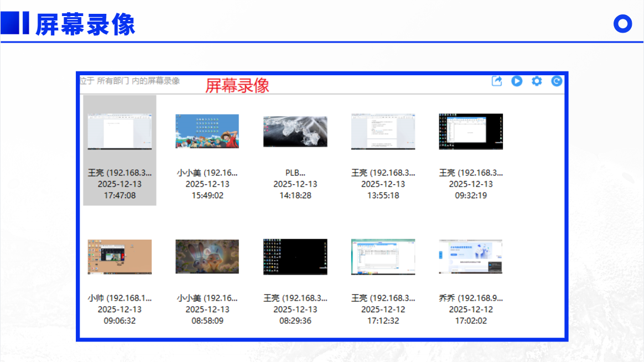Select 王亮 recording thumbnail from 17:47:08
644x362 pixels.
(x=120, y=132)
